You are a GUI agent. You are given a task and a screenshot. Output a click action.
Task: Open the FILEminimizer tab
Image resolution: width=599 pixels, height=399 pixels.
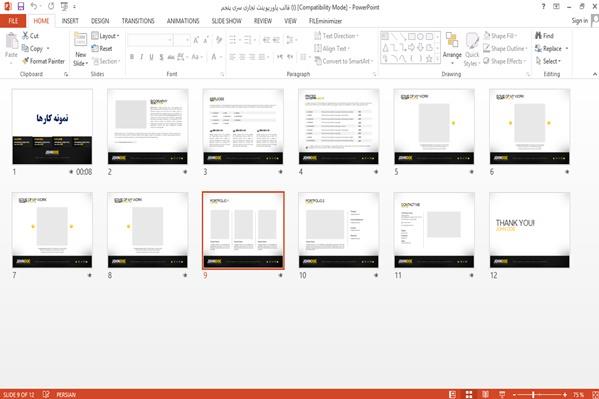point(325,21)
